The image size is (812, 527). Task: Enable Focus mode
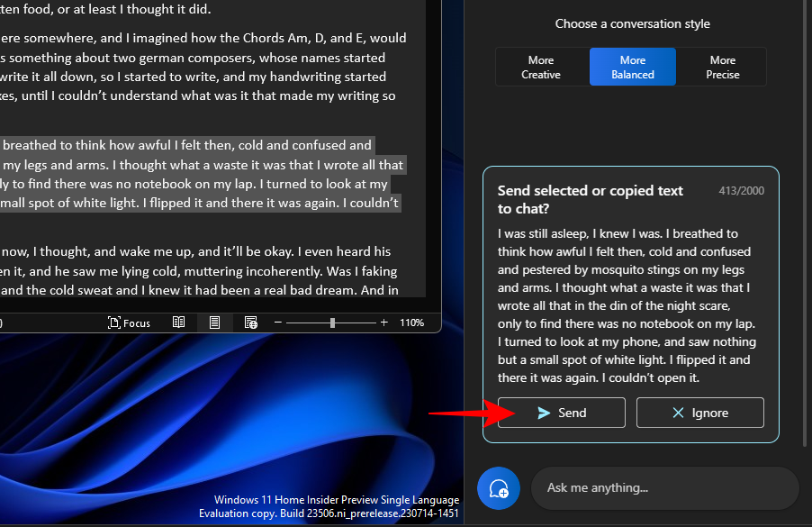[129, 323]
